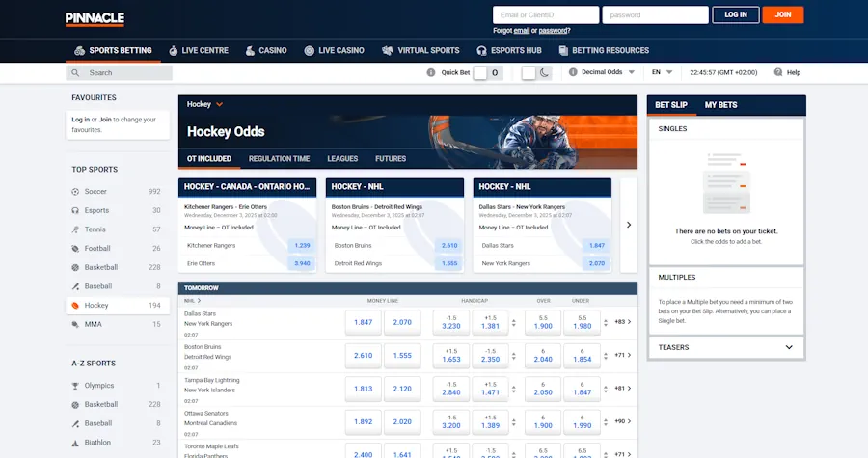
Task: Expand +90 markets for Ottawa Senators game
Action: coord(623,421)
